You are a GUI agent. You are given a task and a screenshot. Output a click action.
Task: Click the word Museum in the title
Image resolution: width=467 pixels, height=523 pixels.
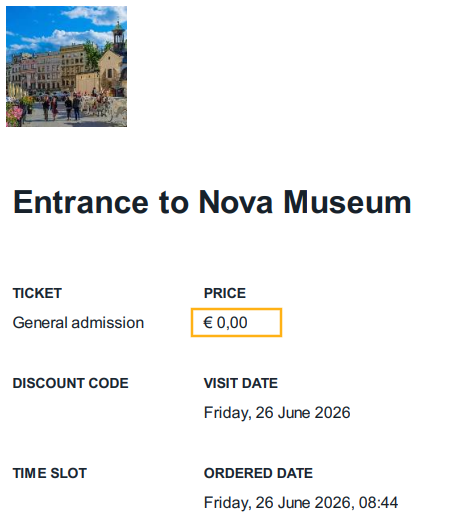347,202
